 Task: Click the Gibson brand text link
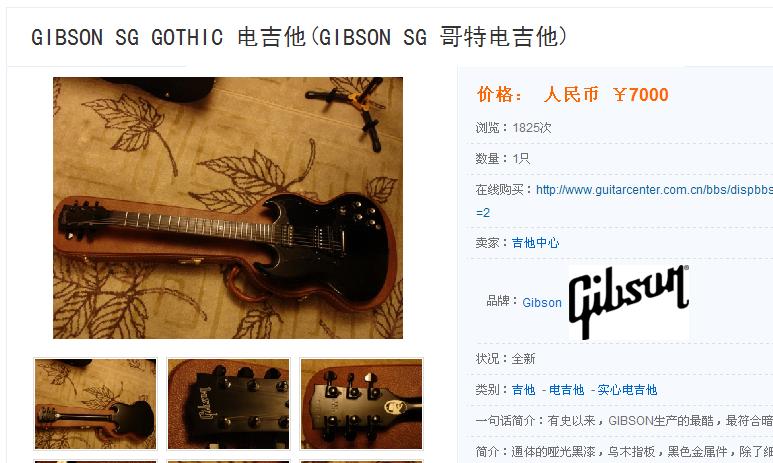click(x=542, y=303)
